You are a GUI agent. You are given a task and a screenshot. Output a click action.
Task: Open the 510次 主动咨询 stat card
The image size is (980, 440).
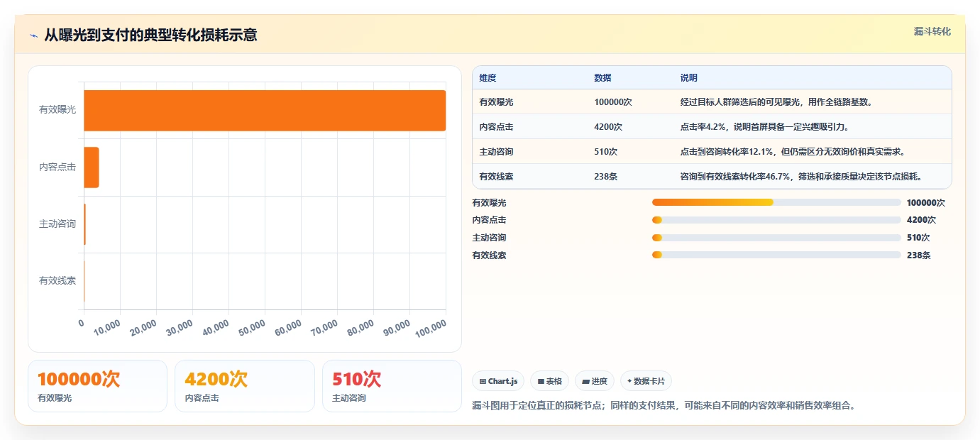(392, 386)
